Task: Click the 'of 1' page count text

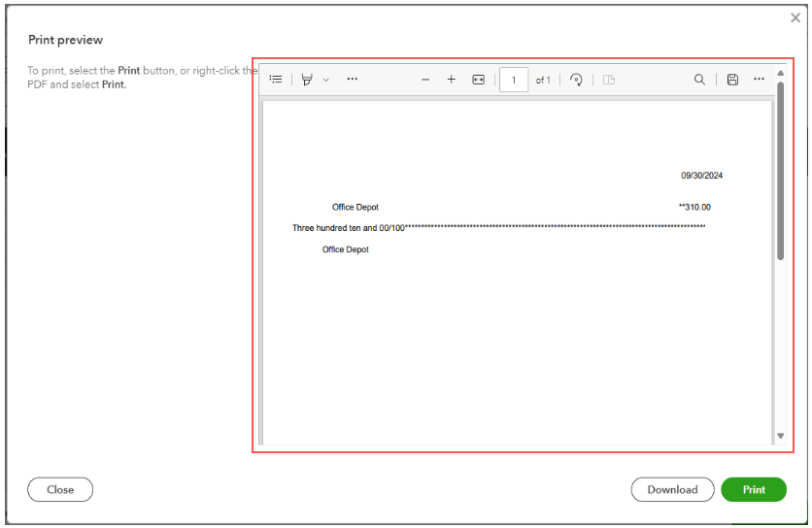Action: (x=543, y=81)
